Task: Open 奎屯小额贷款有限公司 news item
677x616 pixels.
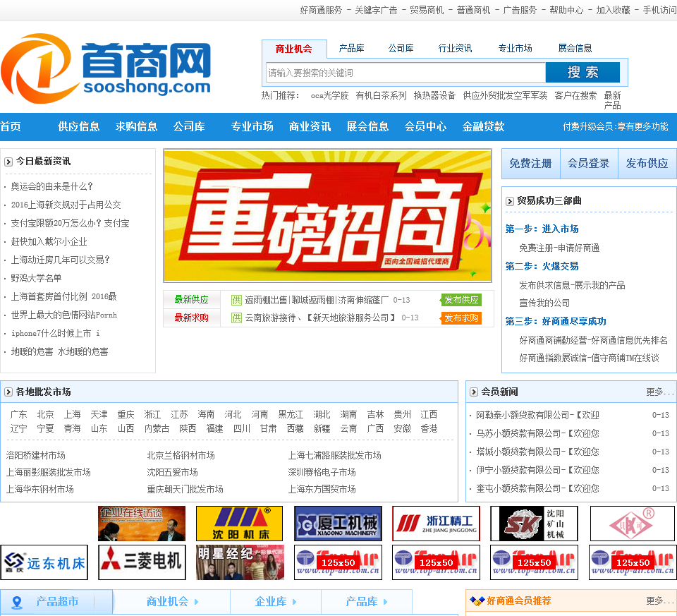Action: point(537,488)
